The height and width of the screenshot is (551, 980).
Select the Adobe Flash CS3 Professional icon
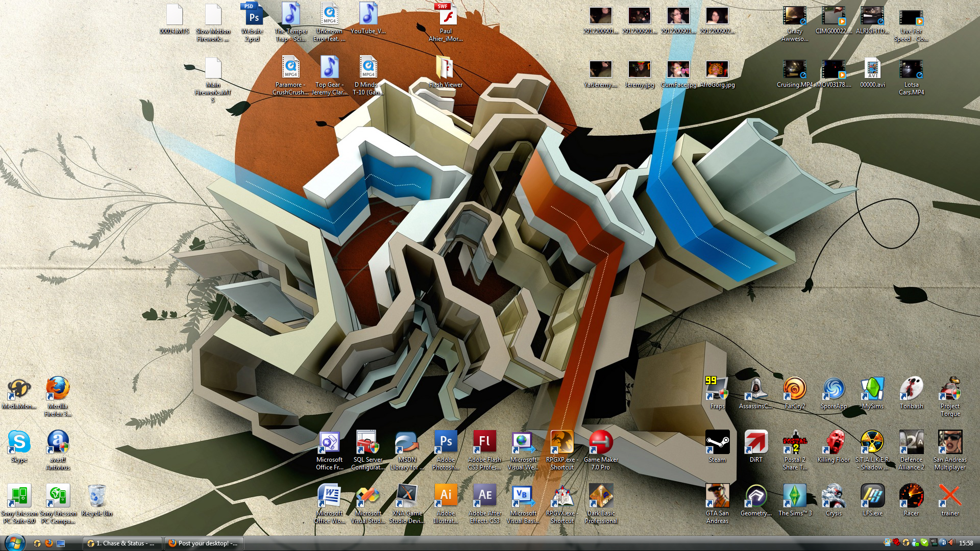click(x=484, y=443)
